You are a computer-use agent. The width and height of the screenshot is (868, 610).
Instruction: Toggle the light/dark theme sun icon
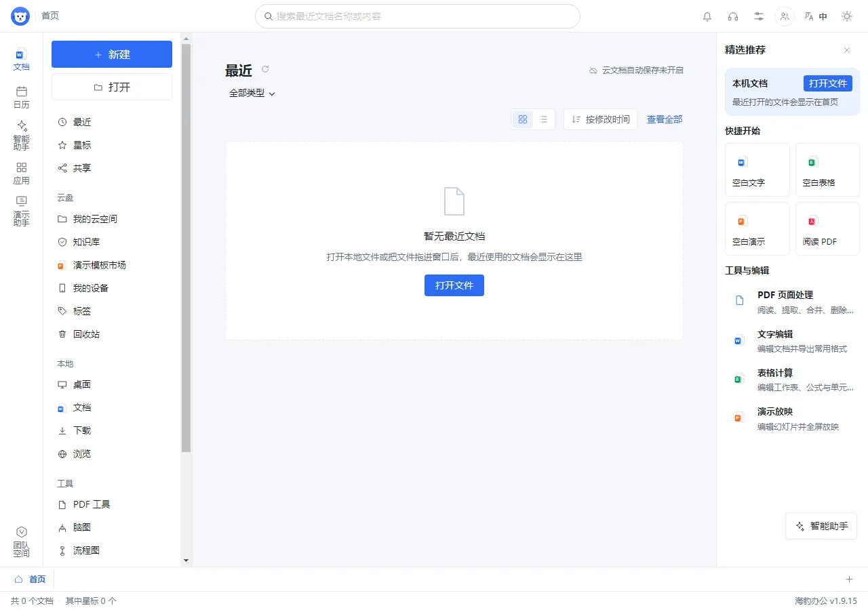pos(847,16)
